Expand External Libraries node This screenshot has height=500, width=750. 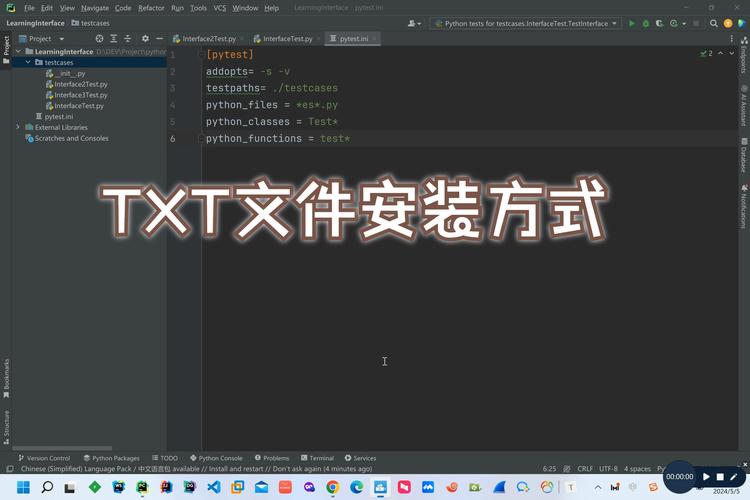click(x=18, y=128)
